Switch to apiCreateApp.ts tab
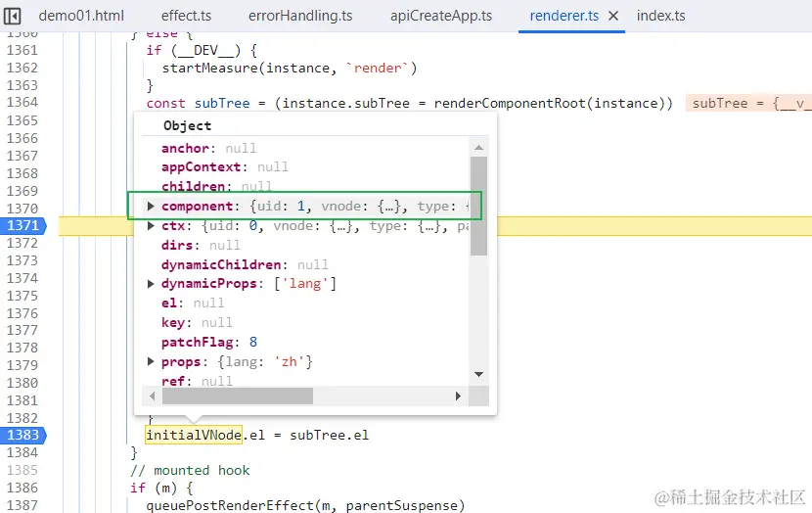This screenshot has height=513, width=812. (x=441, y=16)
